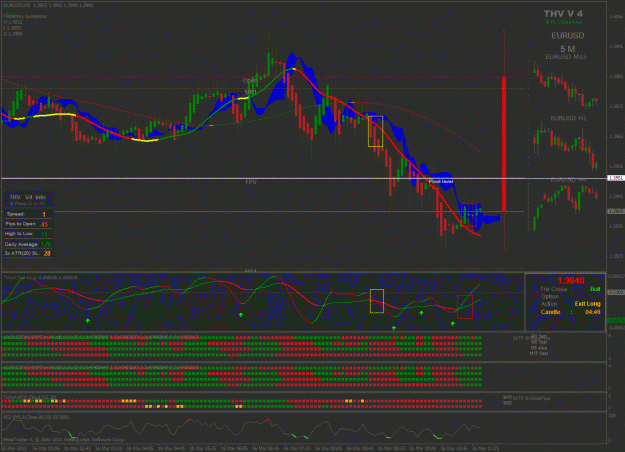Screen dimensions: 625x452
Task: Open the EURUSD H1 mini candlestick chart
Action: tap(566, 147)
